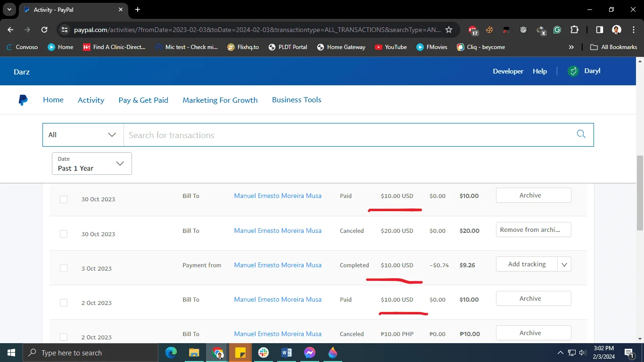
Task: Open the cookie extension icon
Action: point(490,30)
